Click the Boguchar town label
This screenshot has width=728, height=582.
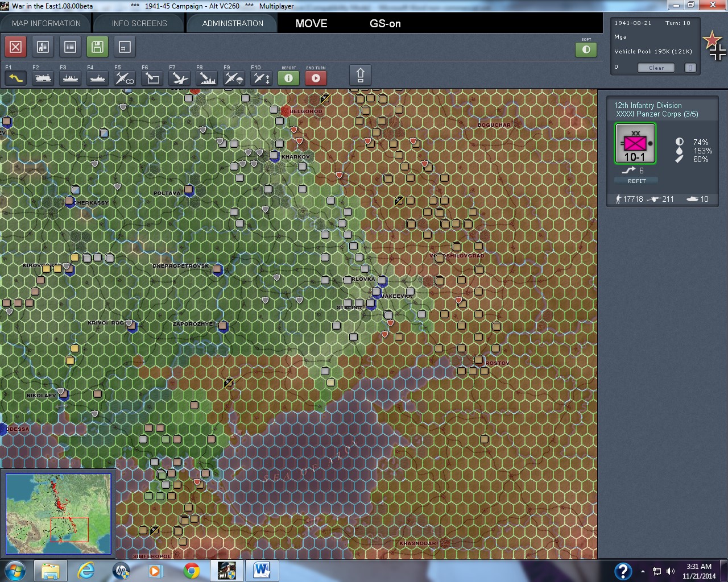[x=494, y=125]
